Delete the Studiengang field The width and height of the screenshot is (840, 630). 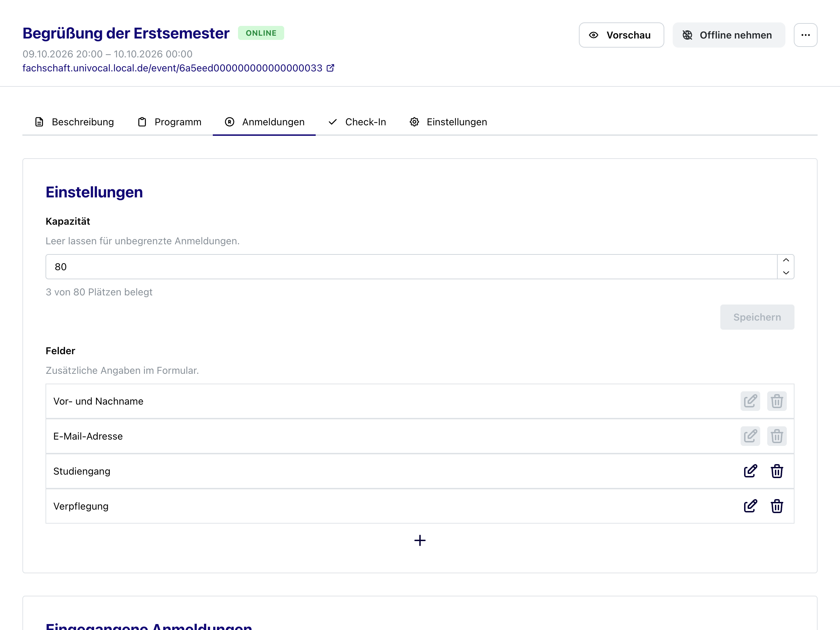pyautogui.click(x=777, y=471)
